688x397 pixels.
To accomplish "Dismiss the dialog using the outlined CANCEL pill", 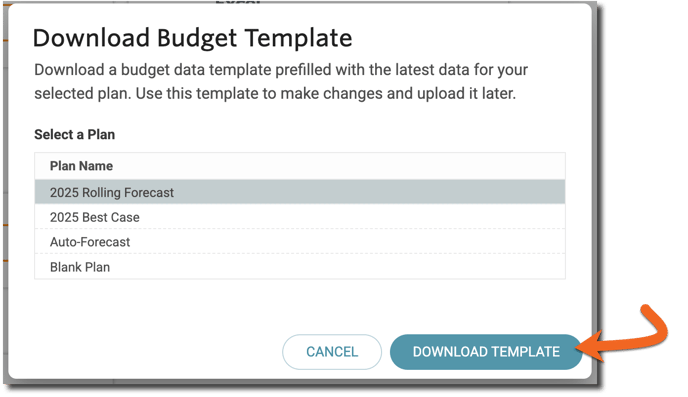I will tap(332, 352).
